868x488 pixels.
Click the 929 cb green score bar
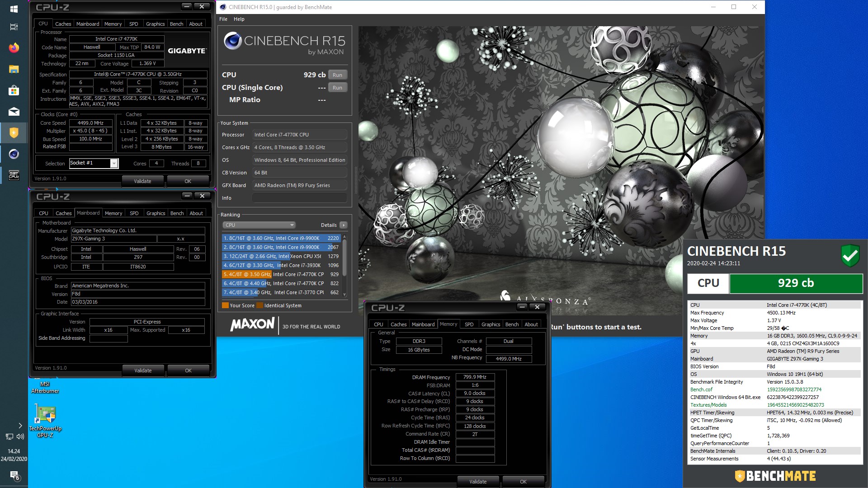(x=796, y=283)
